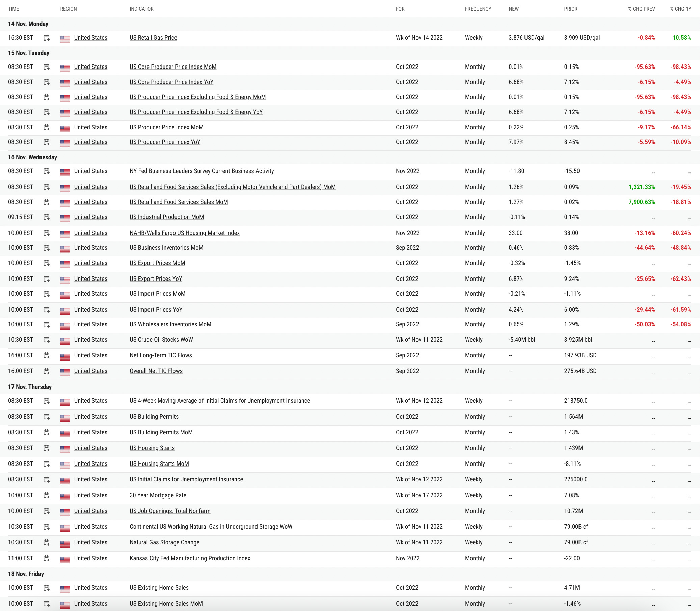
Task: Open the US Retail Gas Price indicator link
Action: pyautogui.click(x=154, y=38)
